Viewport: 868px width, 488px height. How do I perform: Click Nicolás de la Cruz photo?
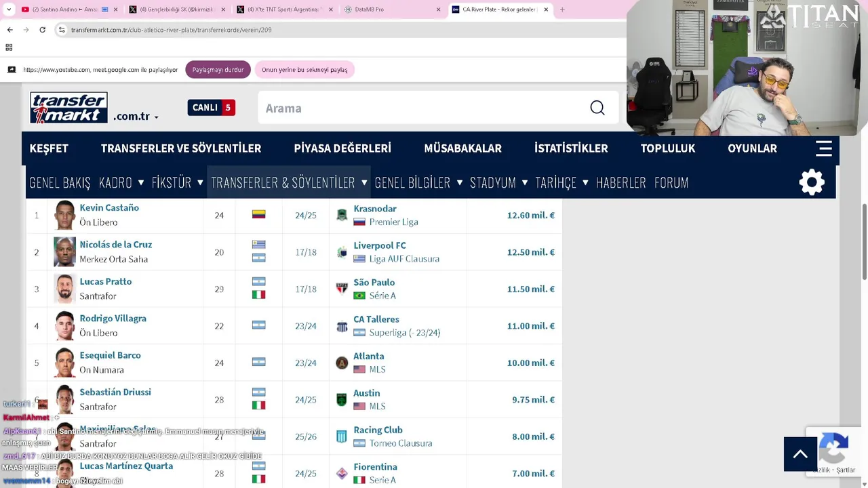65,252
